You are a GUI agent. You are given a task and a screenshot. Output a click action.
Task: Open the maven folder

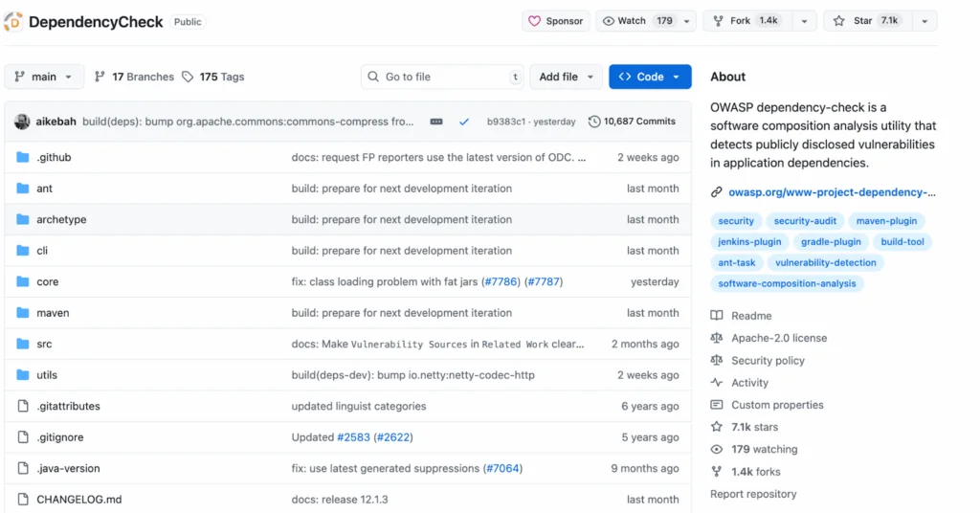[x=53, y=313]
